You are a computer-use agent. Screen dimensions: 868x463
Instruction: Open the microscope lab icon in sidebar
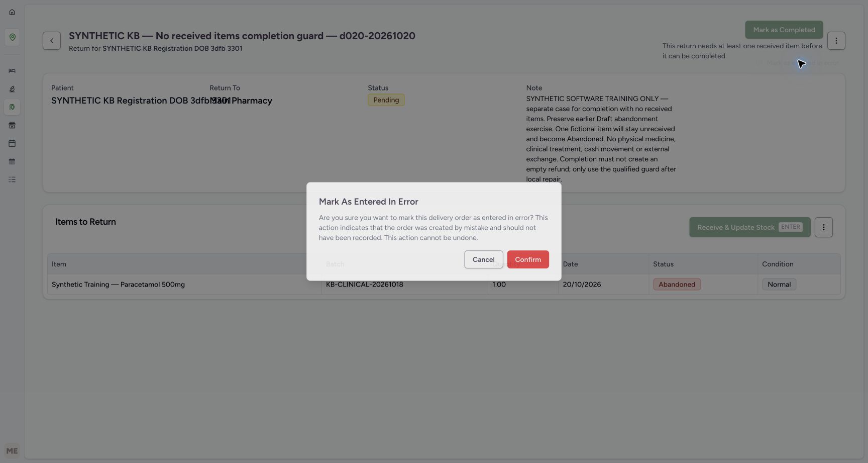[12, 89]
